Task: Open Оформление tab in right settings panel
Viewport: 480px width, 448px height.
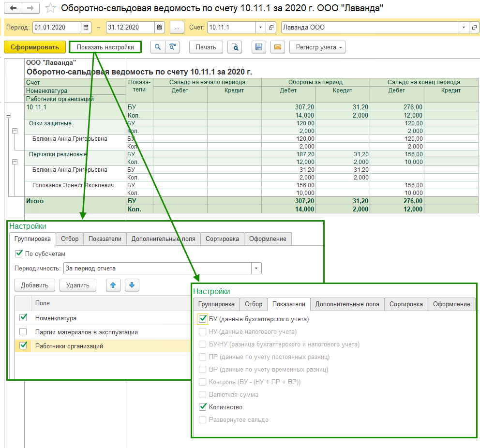Action: [451, 304]
